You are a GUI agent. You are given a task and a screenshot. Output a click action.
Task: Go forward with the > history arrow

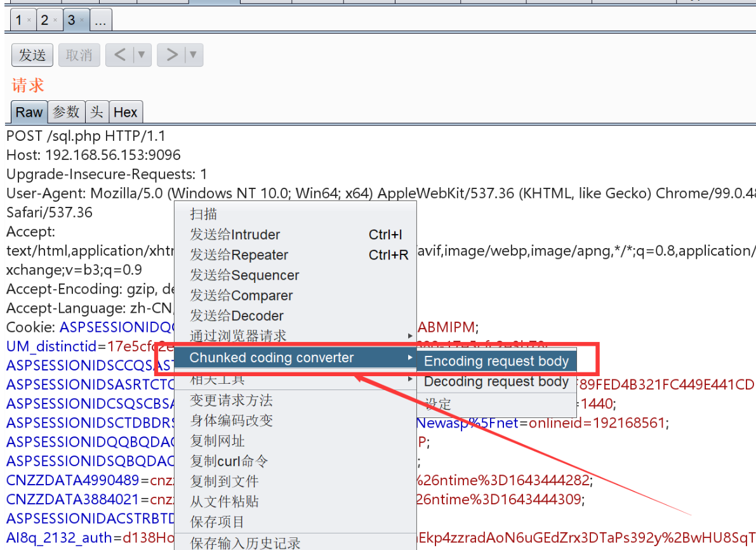[x=171, y=55]
